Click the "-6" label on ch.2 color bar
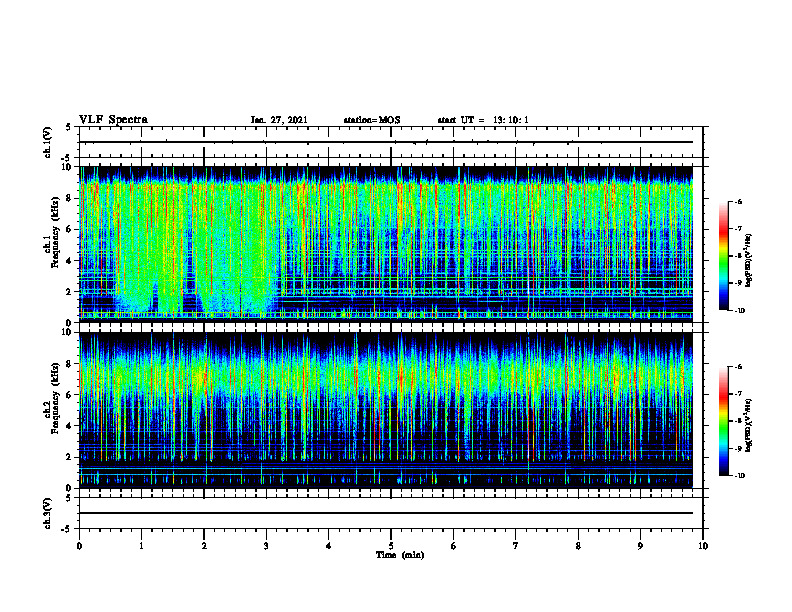Image resolution: width=792 pixels, height=612 pixels. coord(738,367)
